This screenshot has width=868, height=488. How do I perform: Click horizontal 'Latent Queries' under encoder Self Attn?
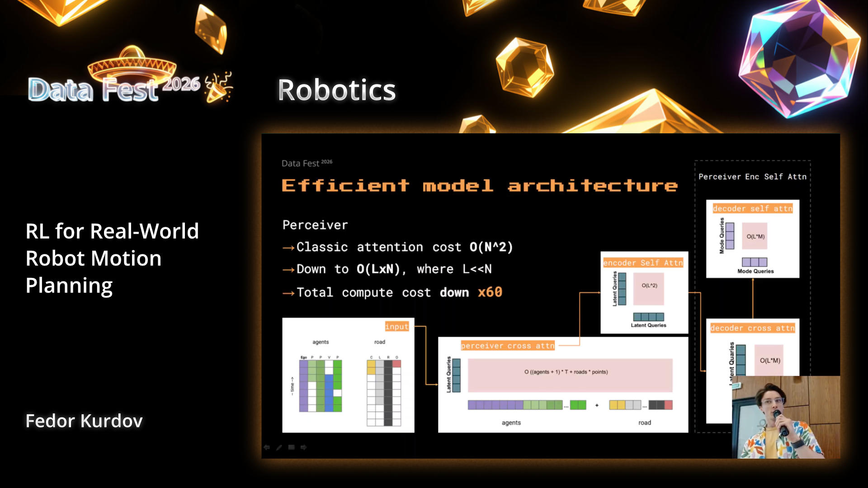pos(649,325)
